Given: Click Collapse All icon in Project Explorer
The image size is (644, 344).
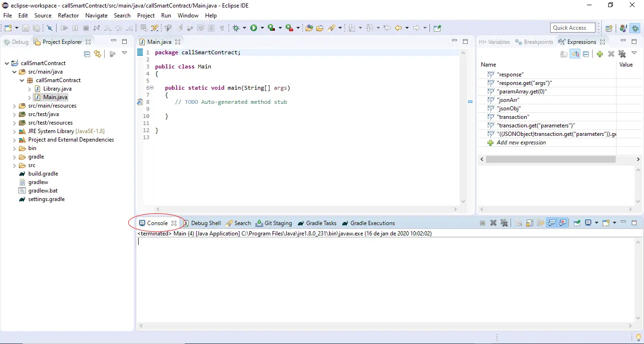Looking at the screenshot, I should point(87,54).
